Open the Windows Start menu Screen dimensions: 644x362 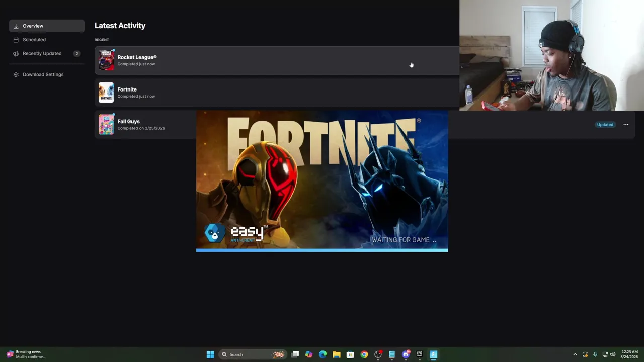click(210, 354)
